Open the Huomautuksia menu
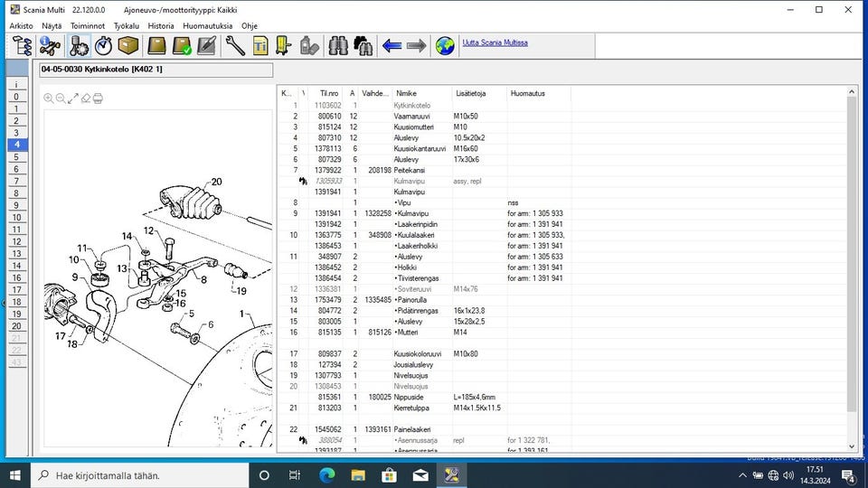Image resolution: width=868 pixels, height=488 pixels. 207,26
